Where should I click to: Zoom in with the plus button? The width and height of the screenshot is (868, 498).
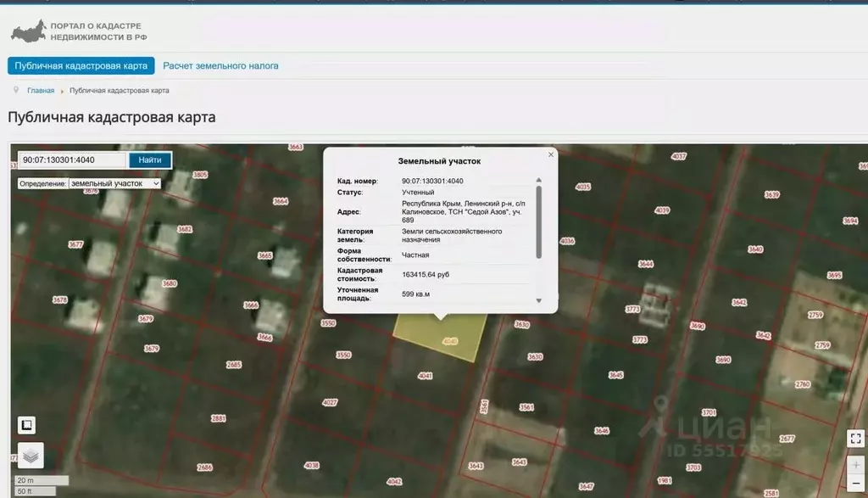[x=856, y=466]
